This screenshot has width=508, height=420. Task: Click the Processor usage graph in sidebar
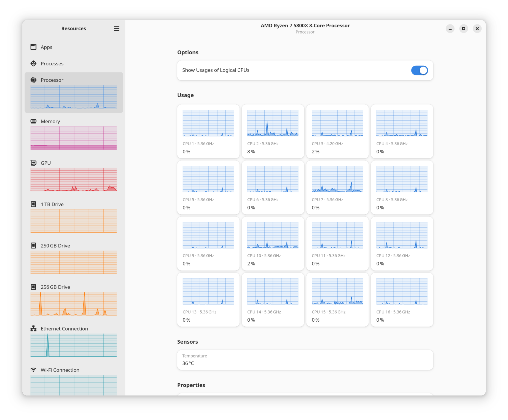pyautogui.click(x=74, y=97)
